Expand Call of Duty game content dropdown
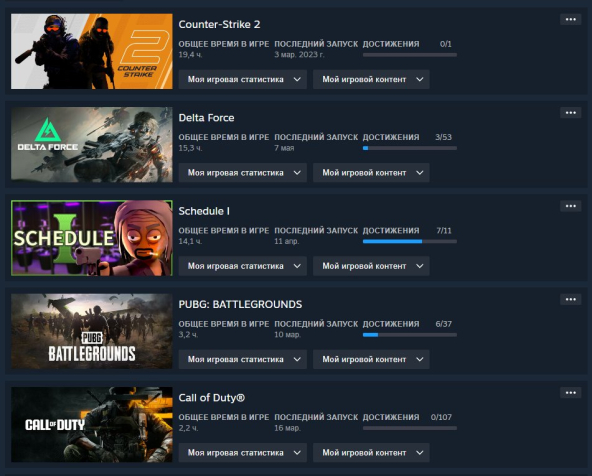The image size is (592, 476). pyautogui.click(x=371, y=453)
